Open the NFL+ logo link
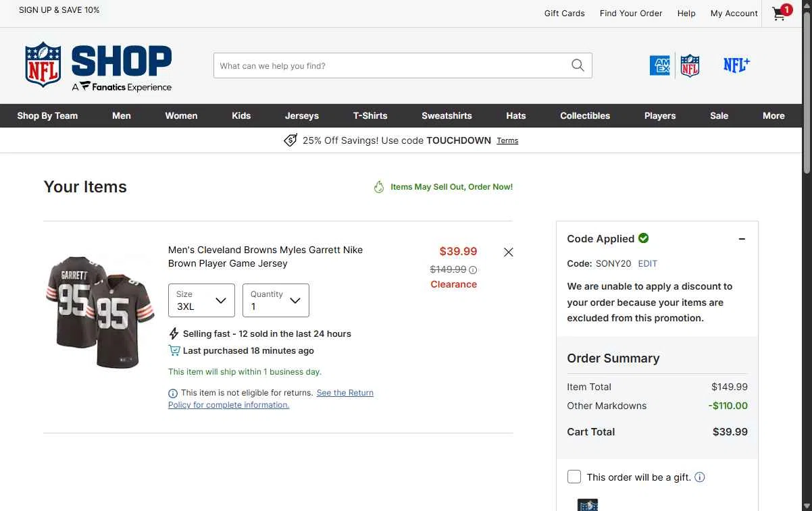 pyautogui.click(x=736, y=65)
